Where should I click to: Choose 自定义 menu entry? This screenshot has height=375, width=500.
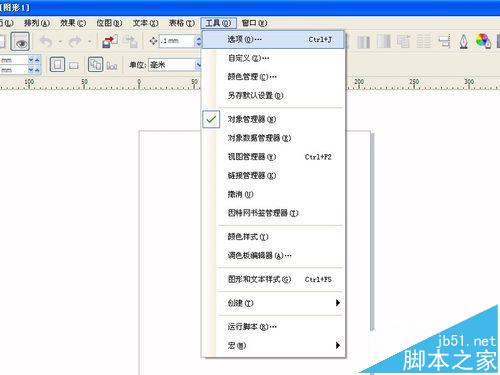click(273, 58)
